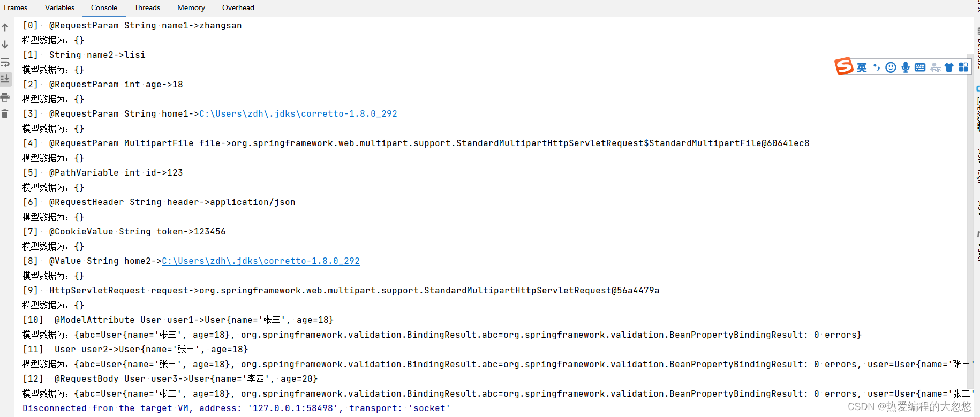Click the 'Disconnected from the target VM' line
Screen dimensions: 980x417
point(236,408)
